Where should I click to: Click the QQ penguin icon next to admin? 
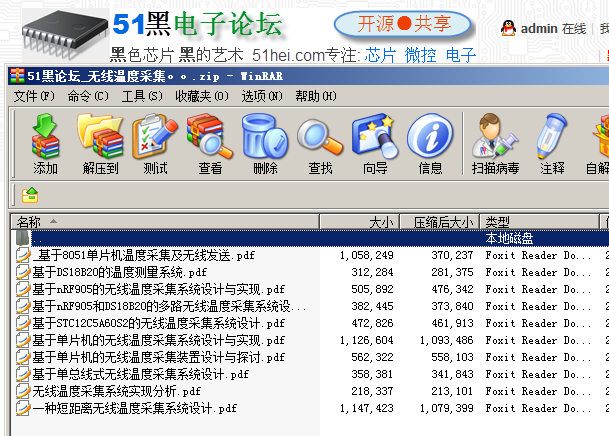click(508, 28)
